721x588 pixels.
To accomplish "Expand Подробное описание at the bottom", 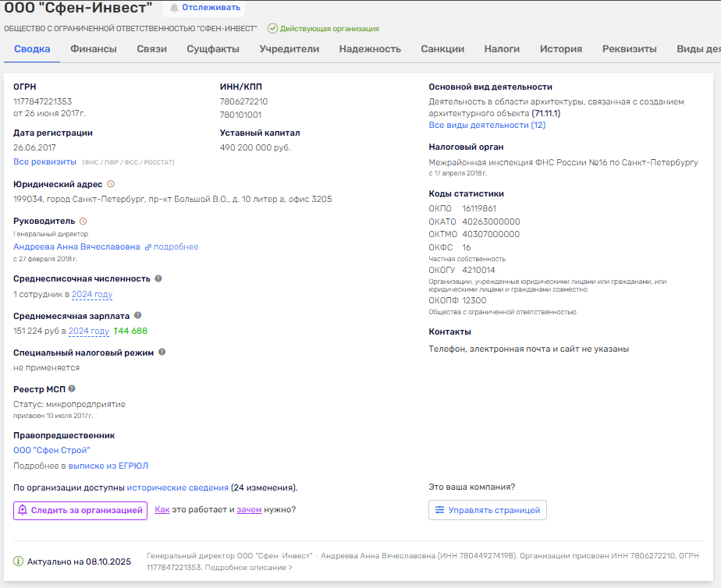I will (x=248, y=568).
